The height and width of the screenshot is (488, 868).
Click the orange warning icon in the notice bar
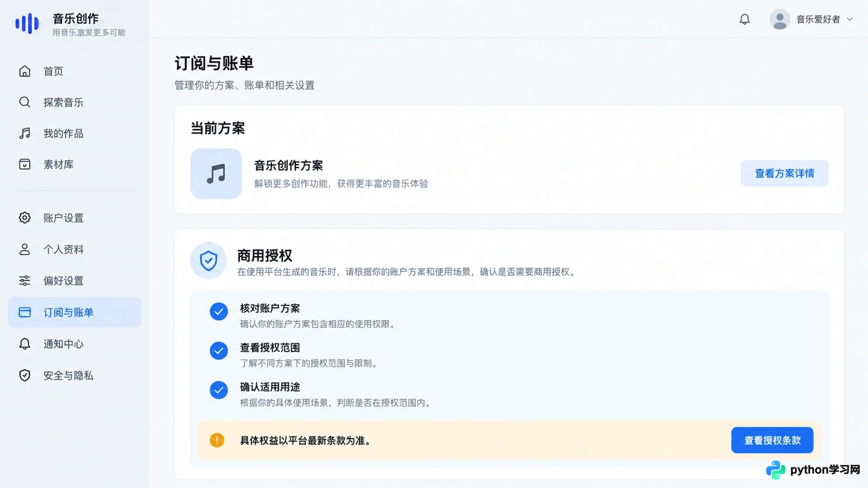[217, 440]
